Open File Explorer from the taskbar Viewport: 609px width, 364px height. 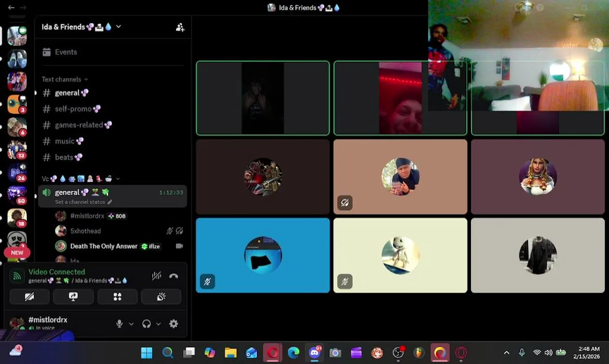[x=231, y=352]
